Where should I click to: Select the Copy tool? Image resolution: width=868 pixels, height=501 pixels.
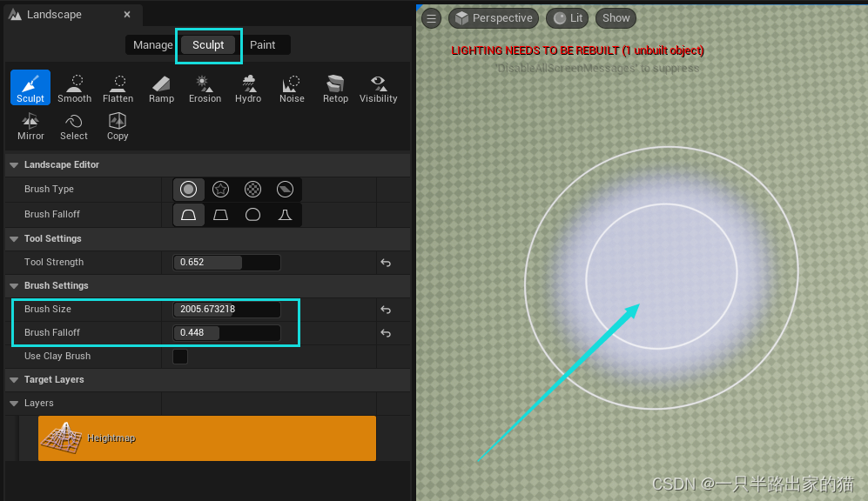tap(118, 127)
